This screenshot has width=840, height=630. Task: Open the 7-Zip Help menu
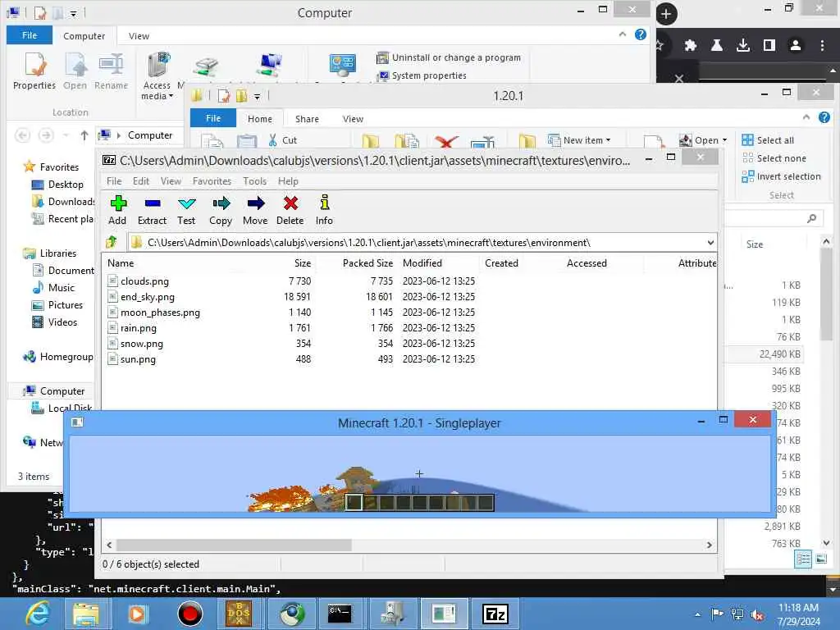pyautogui.click(x=288, y=181)
